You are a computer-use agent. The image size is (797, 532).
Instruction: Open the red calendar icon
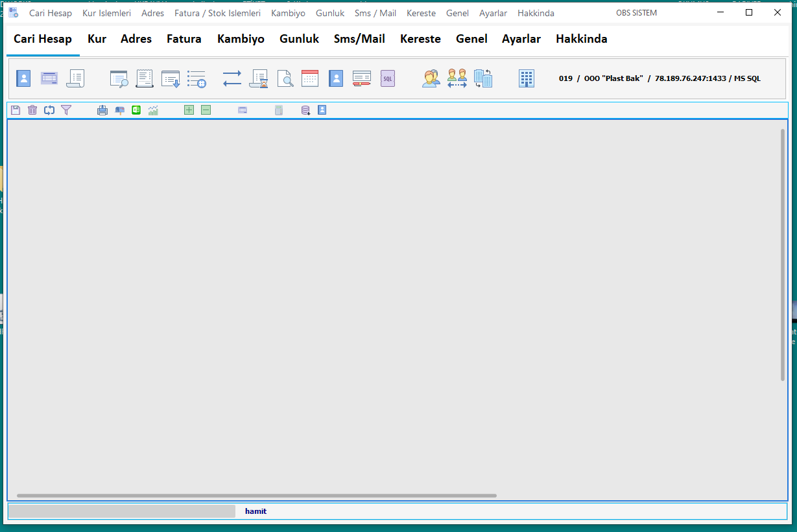point(310,78)
